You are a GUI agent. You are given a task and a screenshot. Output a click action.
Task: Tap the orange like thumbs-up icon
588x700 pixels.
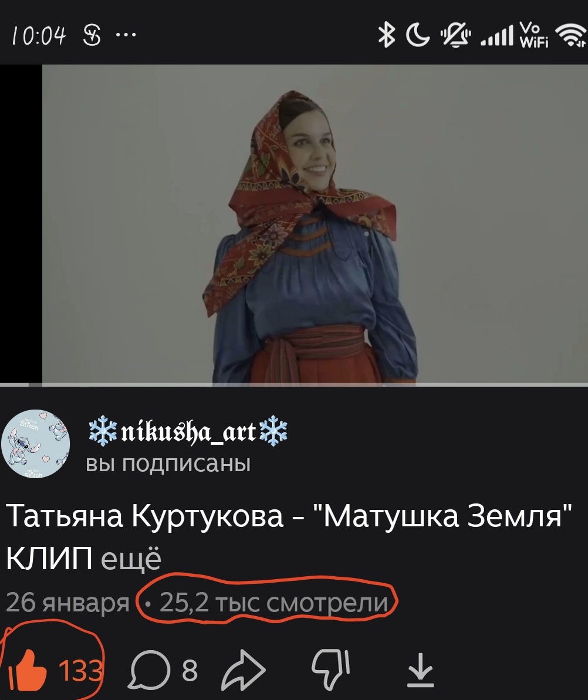tap(28, 670)
